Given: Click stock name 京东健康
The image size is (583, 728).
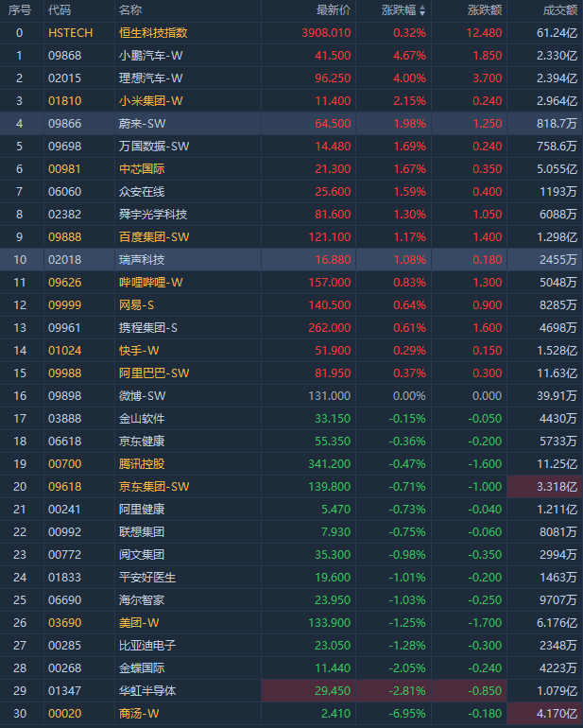Looking at the screenshot, I should [x=142, y=442].
